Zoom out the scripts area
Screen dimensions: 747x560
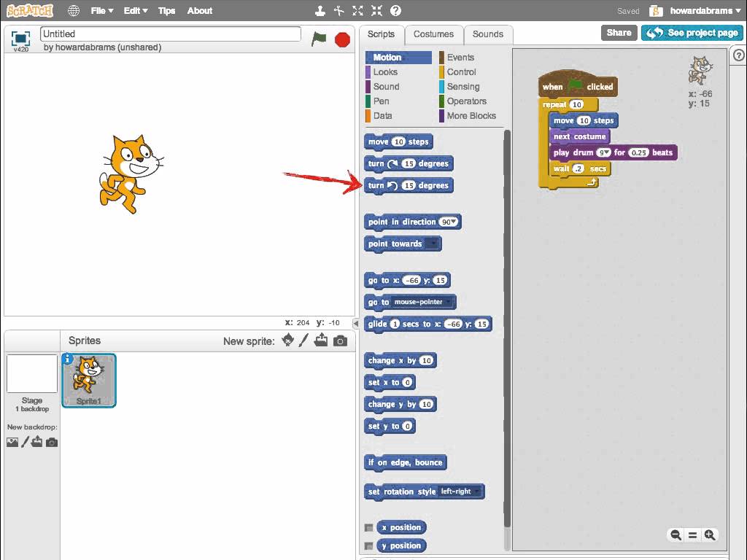click(x=676, y=534)
